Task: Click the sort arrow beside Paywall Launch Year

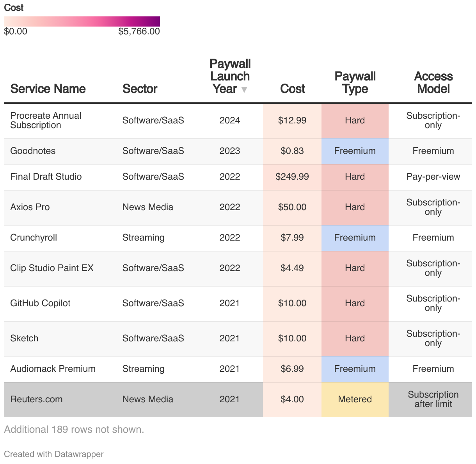Action: click(244, 89)
